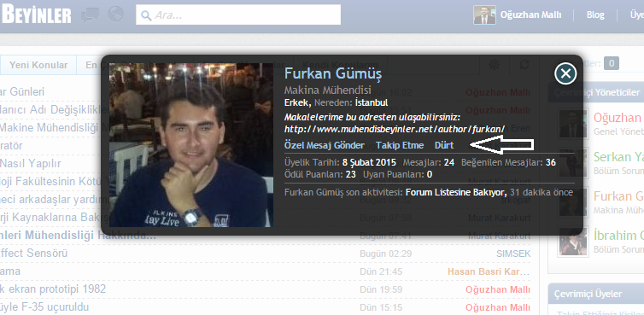Click the Bugün 02:29 timestamp
644x315 pixels.
point(386,254)
